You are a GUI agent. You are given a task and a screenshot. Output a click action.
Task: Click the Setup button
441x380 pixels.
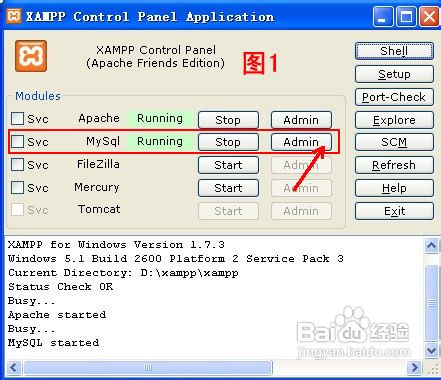(394, 74)
